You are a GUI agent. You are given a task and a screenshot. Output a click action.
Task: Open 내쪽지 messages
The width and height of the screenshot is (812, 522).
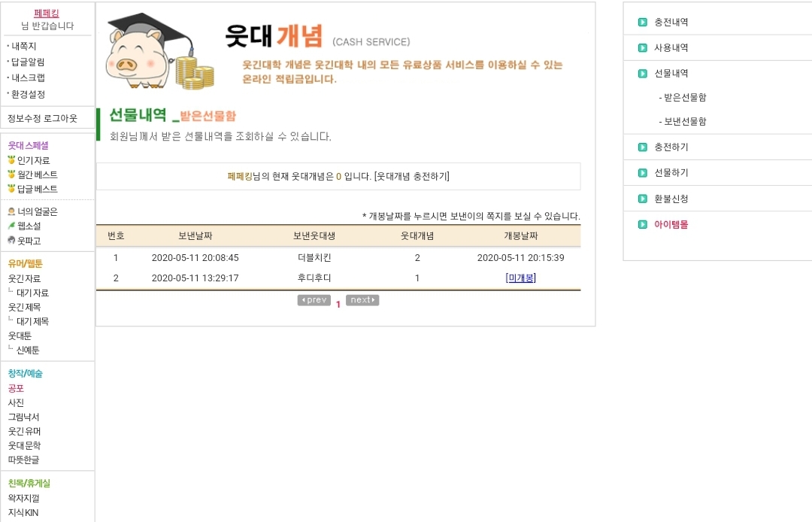tap(24, 46)
